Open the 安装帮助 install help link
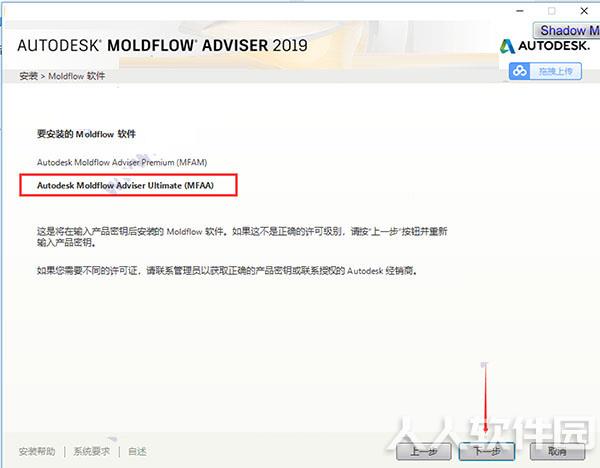The width and height of the screenshot is (600, 468). point(37,452)
